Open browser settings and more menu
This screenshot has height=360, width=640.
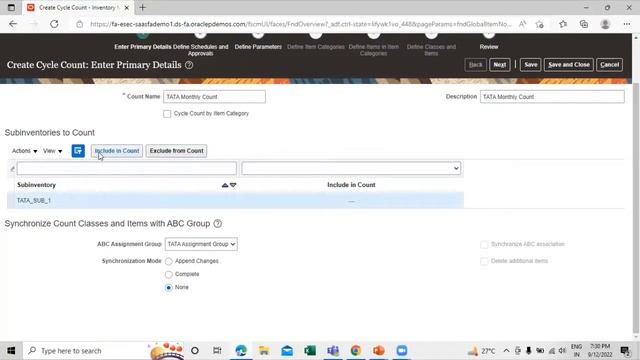tap(627, 24)
